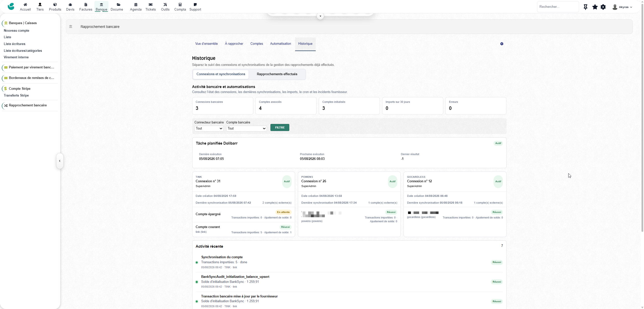
Task: Select Connexions et synchronisations sub-tab
Action: [x=221, y=74]
